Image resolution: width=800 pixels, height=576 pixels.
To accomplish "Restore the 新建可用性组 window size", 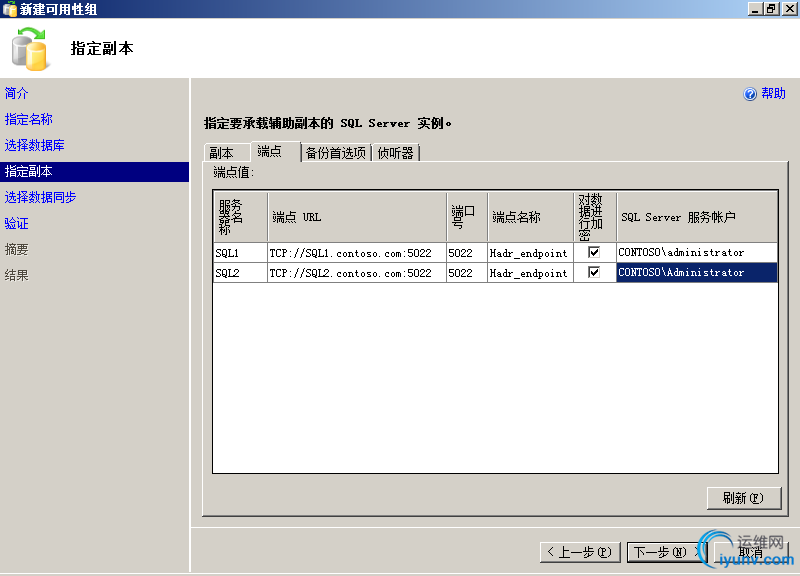I will 771,9.
